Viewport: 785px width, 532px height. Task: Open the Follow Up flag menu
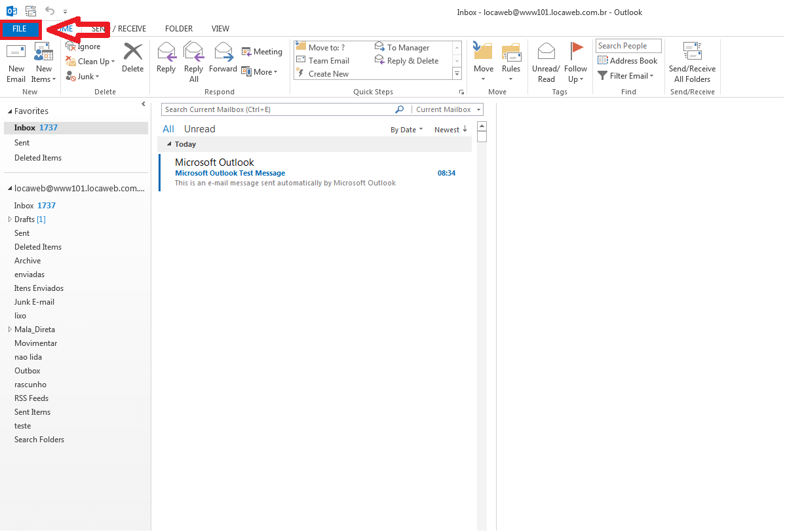[x=576, y=62]
